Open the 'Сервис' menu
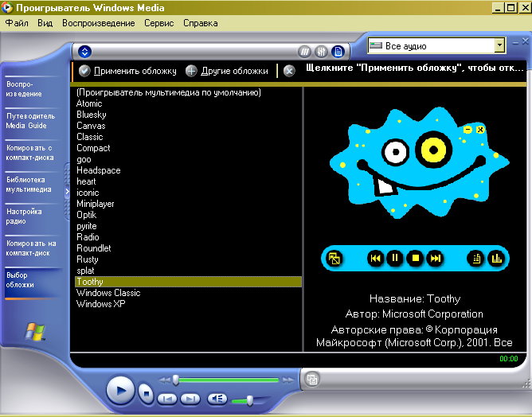This screenshot has height=417, width=532. coord(158,23)
